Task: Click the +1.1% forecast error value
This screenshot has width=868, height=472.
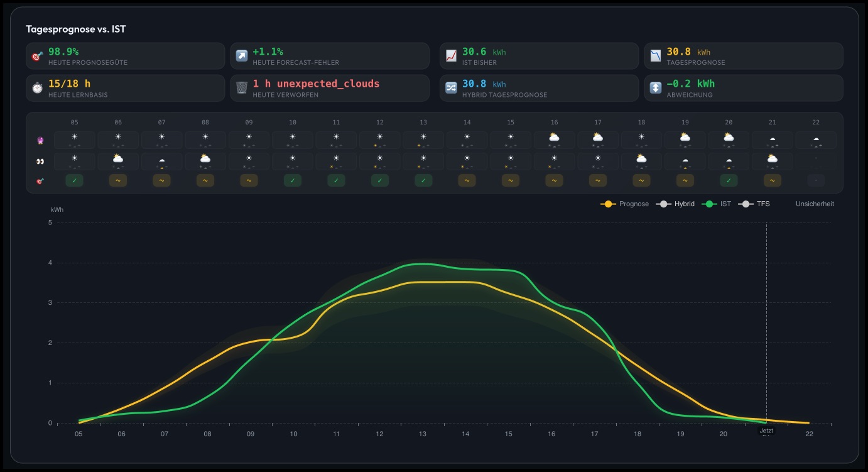Action: [x=268, y=52]
